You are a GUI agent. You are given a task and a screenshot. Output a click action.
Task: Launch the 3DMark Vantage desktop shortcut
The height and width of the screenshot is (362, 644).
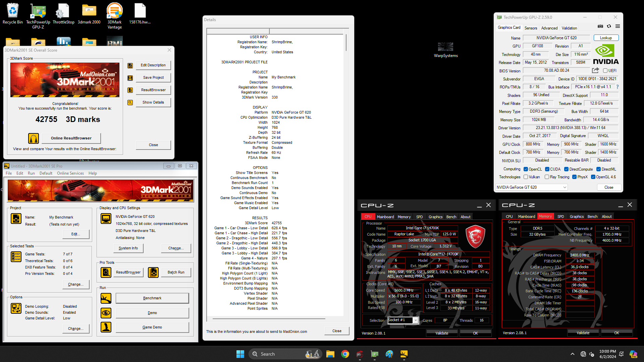114,16
